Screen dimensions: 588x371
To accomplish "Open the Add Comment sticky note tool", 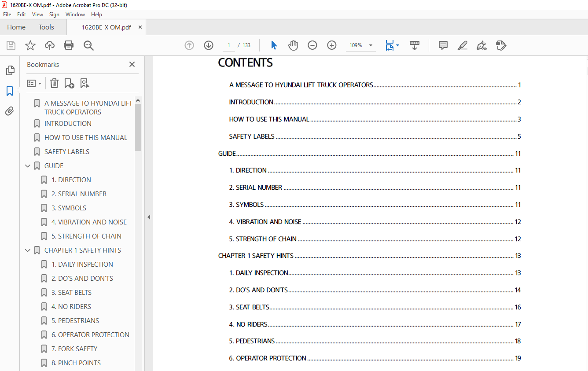I will [443, 45].
